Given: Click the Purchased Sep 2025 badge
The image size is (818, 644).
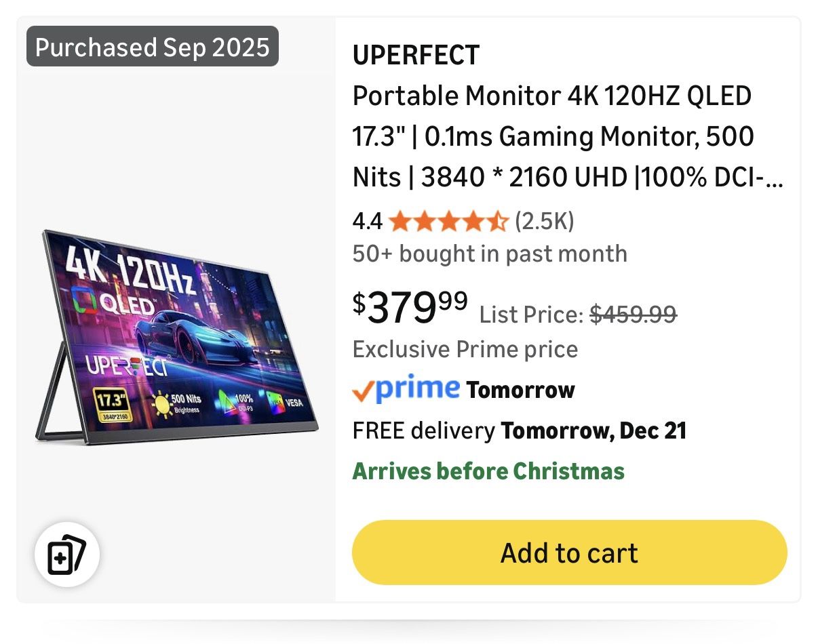Looking at the screenshot, I should (153, 47).
